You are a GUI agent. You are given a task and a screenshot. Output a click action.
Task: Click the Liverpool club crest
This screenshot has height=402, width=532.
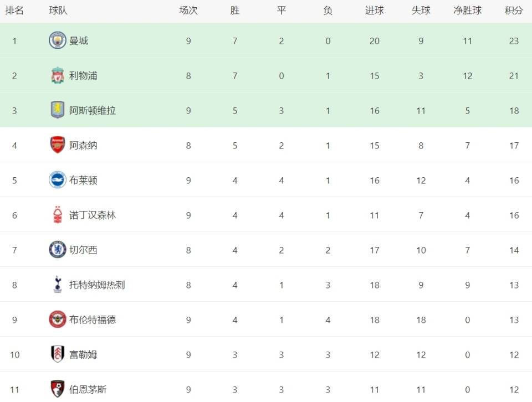(57, 76)
